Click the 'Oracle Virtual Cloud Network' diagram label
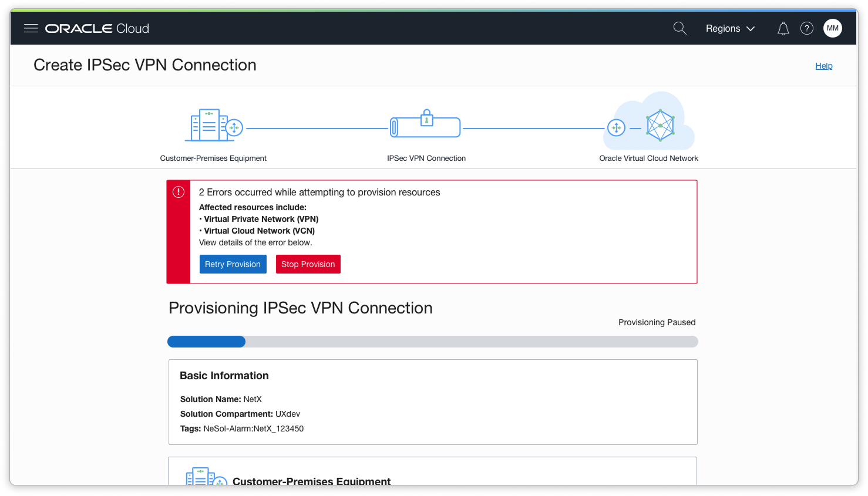Screen dimensions: 868x496 pos(649,158)
